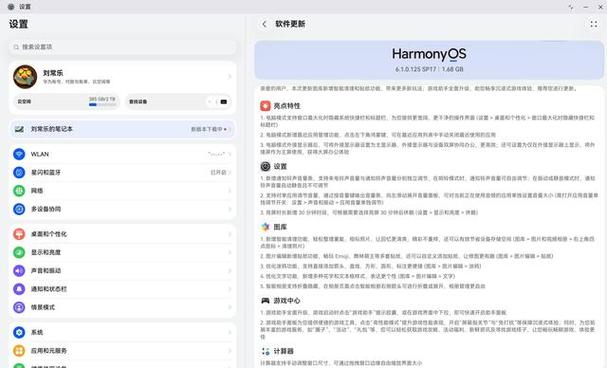Click the version text 6.1.0.125 SP17
The height and width of the screenshot is (368, 607).
[x=416, y=69]
